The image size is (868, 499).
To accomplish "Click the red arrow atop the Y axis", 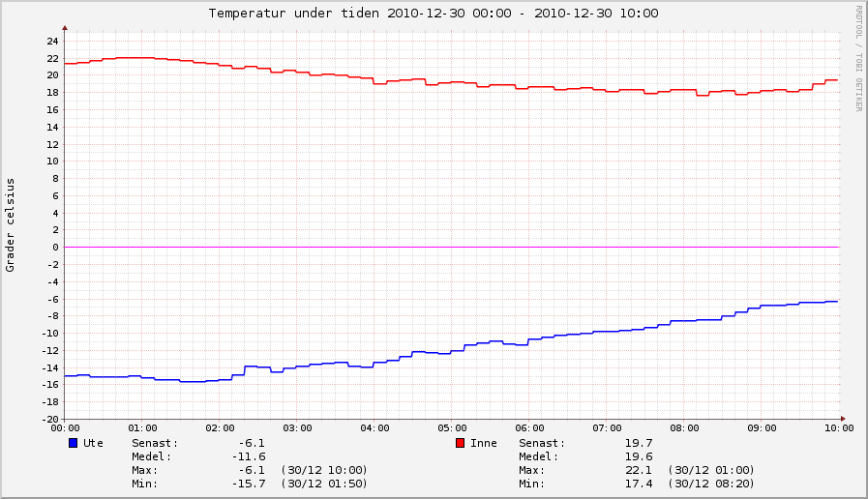I will click(64, 28).
